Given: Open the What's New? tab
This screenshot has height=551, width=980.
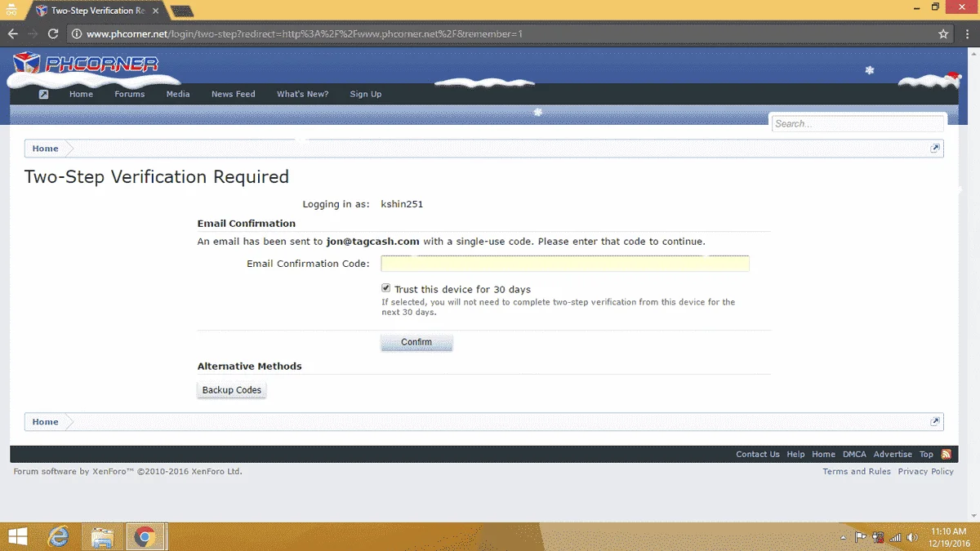Looking at the screenshot, I should [x=302, y=94].
